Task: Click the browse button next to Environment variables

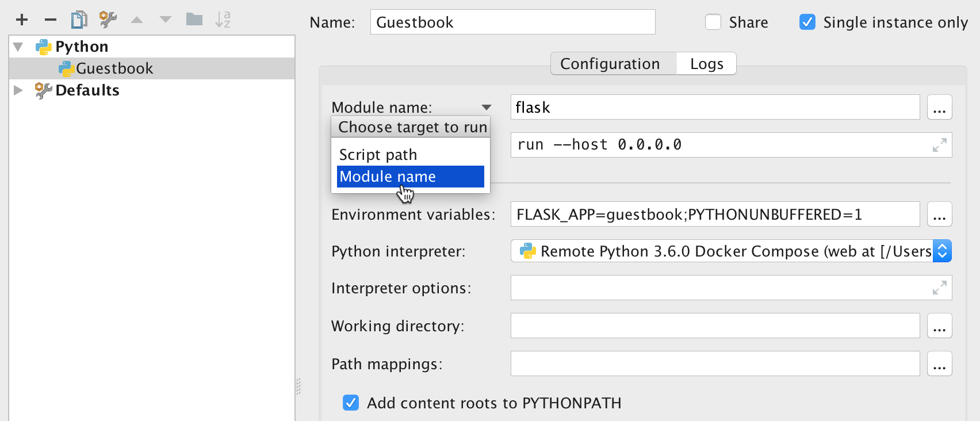Action: coord(939,215)
